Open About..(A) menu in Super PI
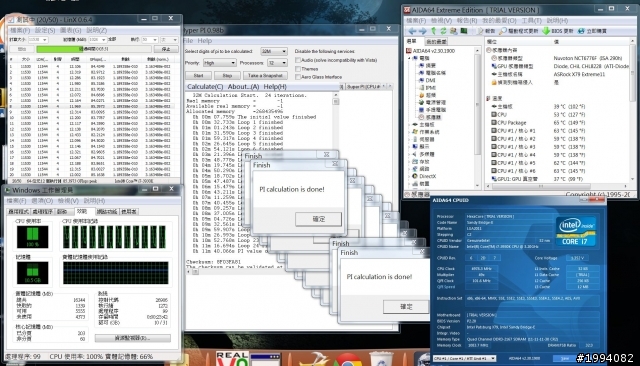 (x=243, y=87)
